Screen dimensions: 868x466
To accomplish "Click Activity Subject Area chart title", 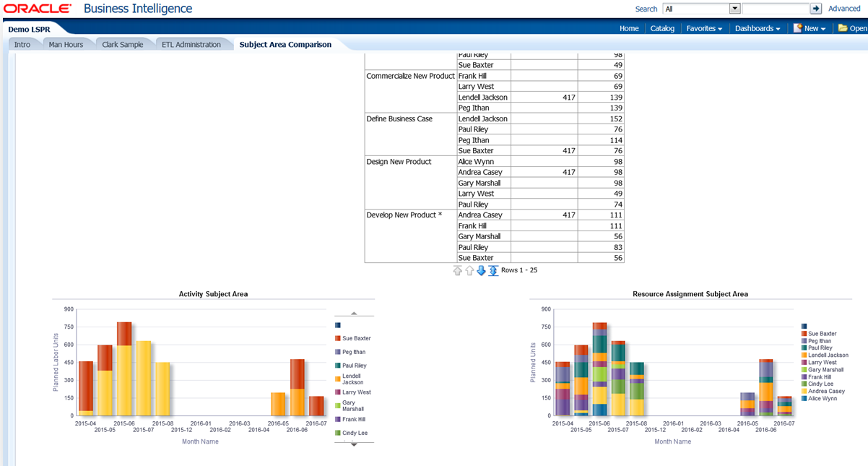I will coord(213,294).
